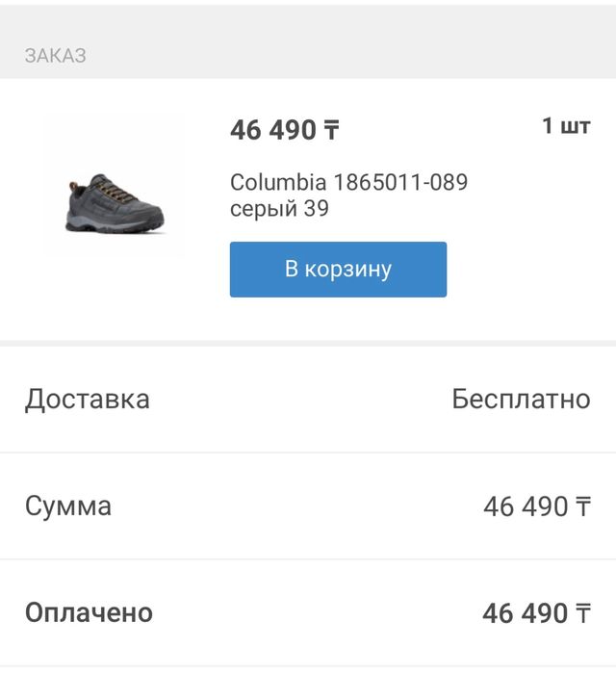This screenshot has width=616, height=674.
Task: Click the Бесплатно delivery value
Action: click(521, 399)
